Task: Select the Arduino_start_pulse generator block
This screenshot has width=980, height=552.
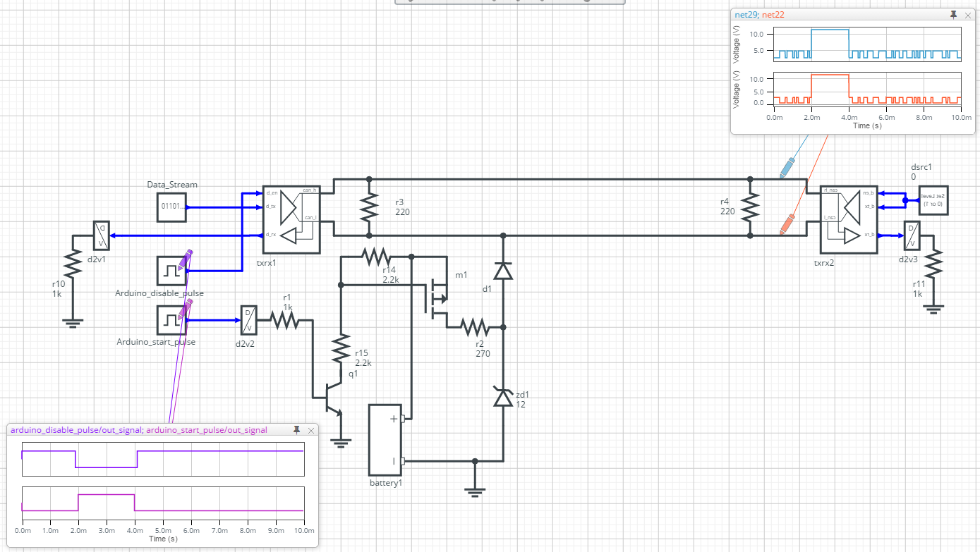Action: pyautogui.click(x=171, y=320)
